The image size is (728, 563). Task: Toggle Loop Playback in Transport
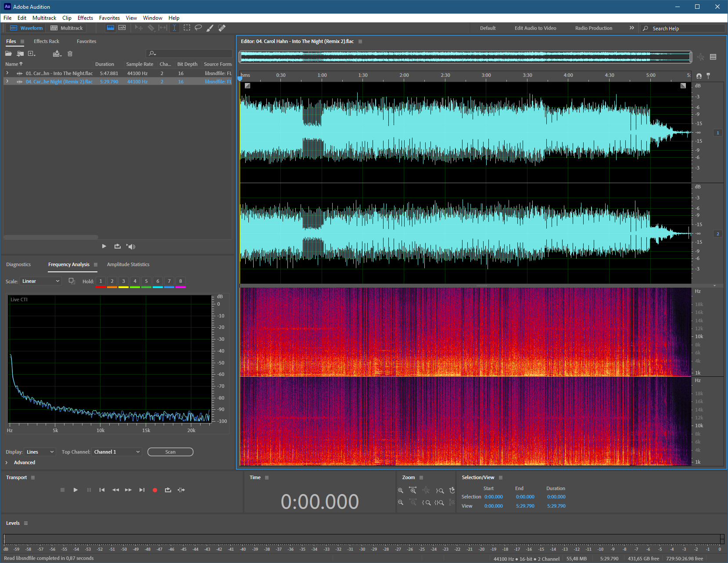click(168, 490)
